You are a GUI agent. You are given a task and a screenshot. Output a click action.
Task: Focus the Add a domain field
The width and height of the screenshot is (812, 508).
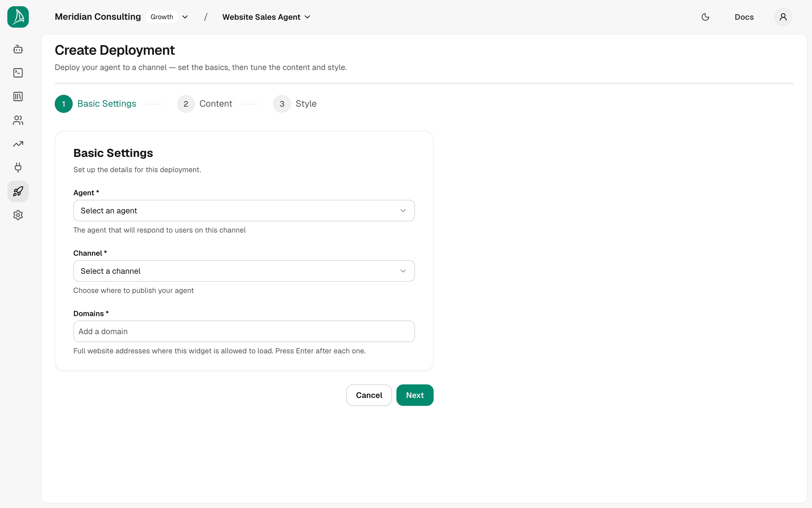click(x=244, y=331)
